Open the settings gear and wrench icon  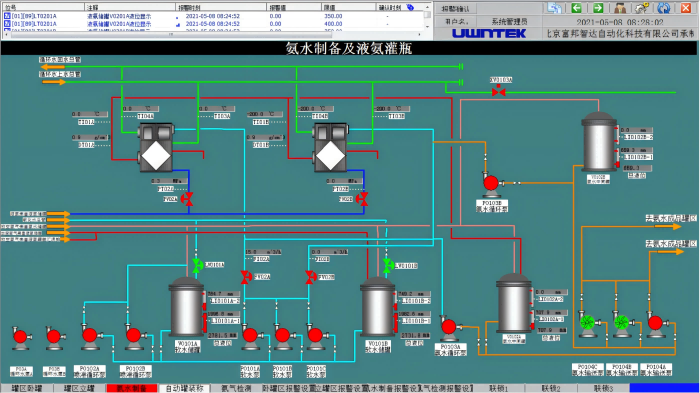pos(642,8)
